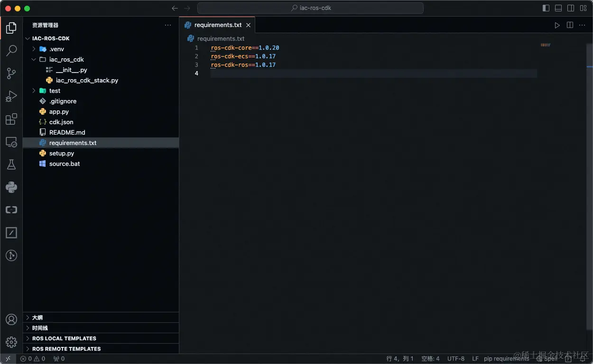Select the requirements.txt editor tab
593x364 pixels.
[218, 25]
